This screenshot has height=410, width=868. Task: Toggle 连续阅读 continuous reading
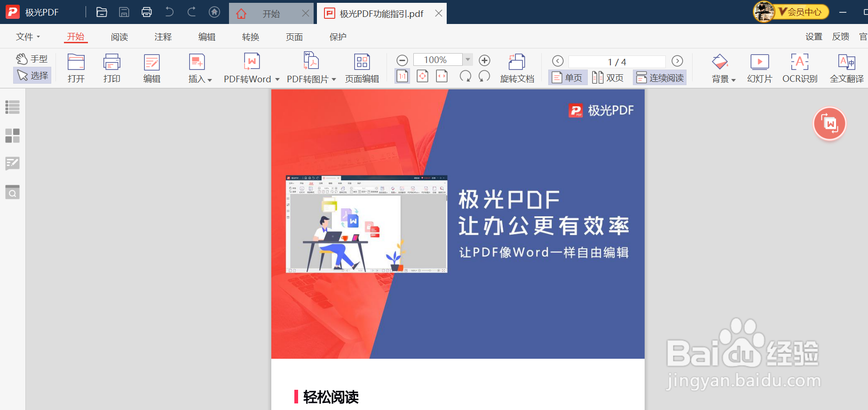pyautogui.click(x=660, y=78)
